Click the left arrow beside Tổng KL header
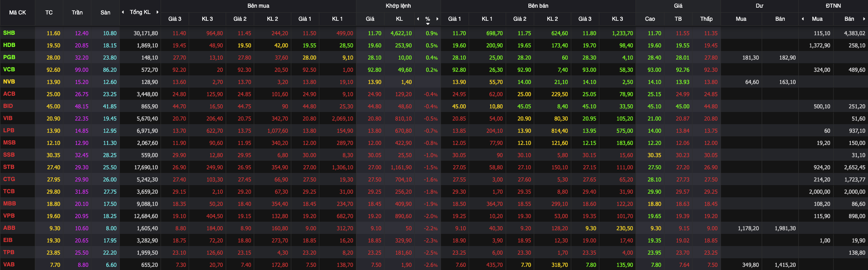This screenshot has width=868, height=270. (x=123, y=12)
